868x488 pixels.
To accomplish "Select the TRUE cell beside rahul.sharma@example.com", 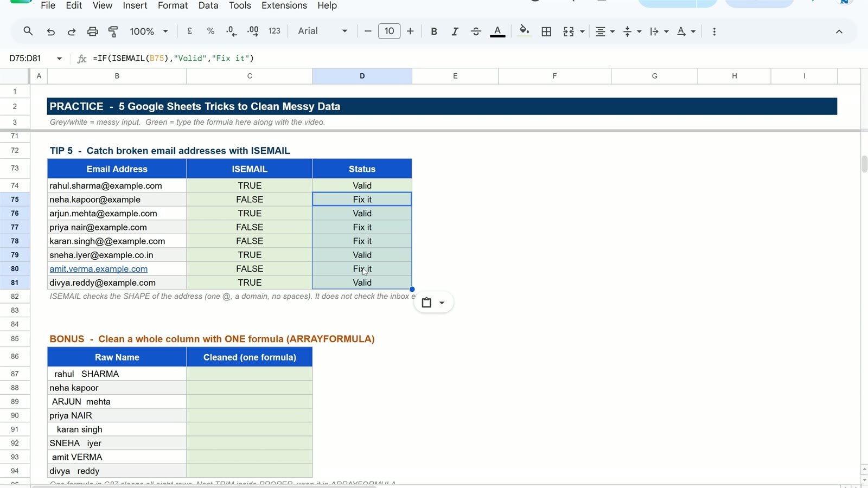I will [250, 185].
